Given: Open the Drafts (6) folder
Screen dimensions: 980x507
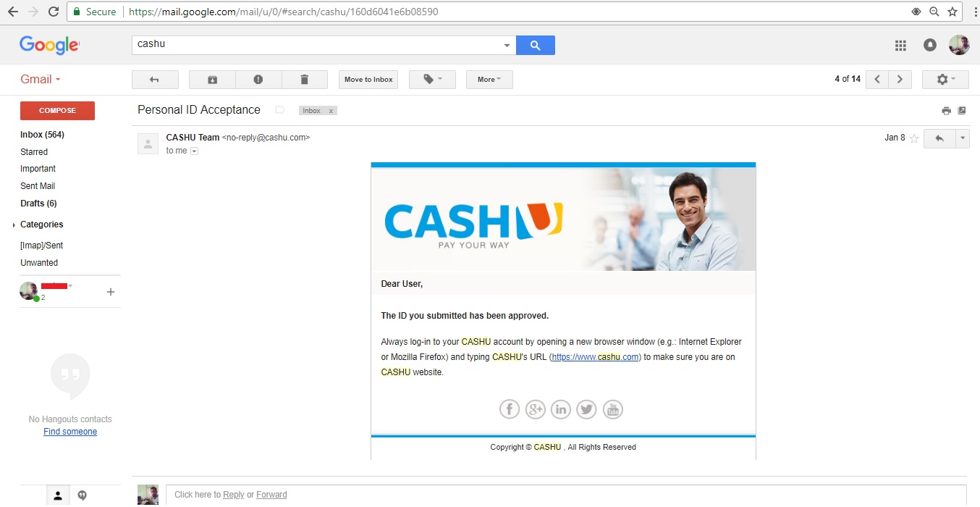Looking at the screenshot, I should (x=38, y=204).
